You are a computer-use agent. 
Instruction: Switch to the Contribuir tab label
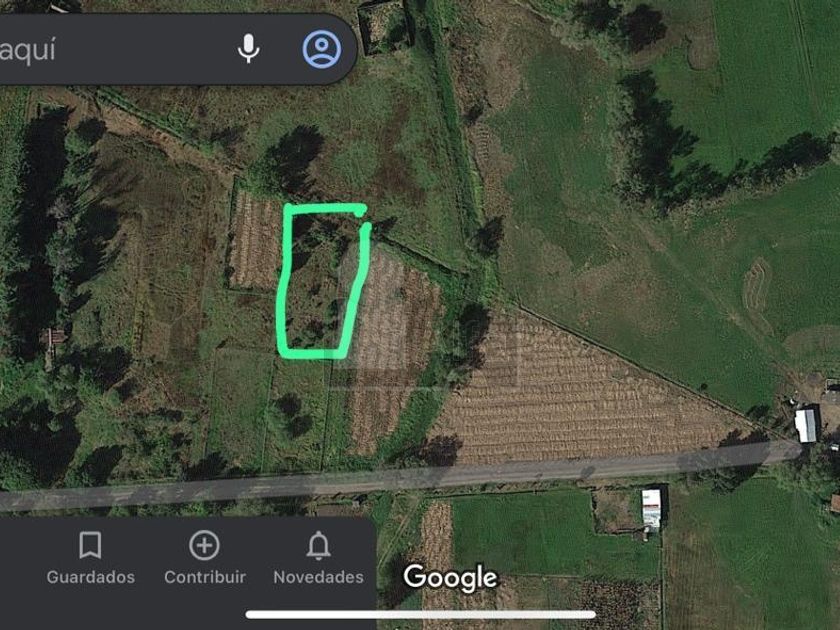click(x=205, y=577)
